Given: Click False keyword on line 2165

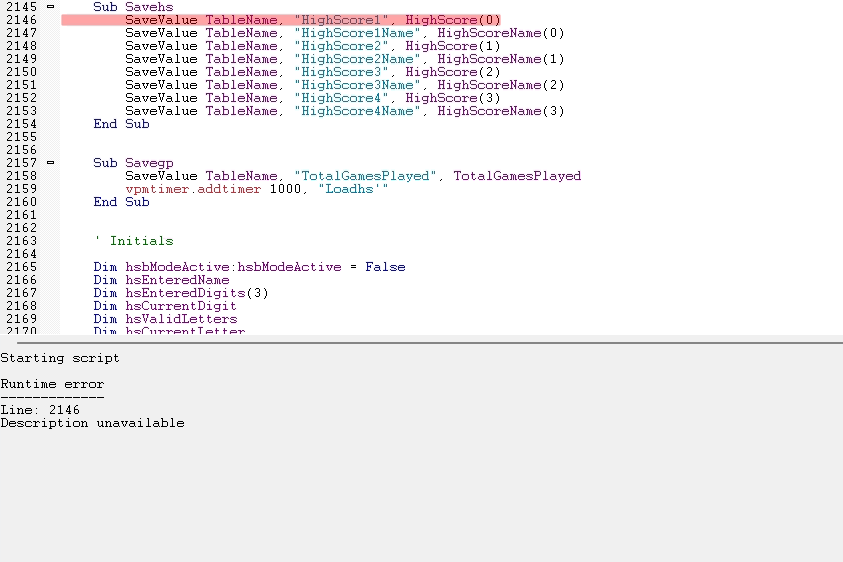Looking at the screenshot, I should click(385, 267).
